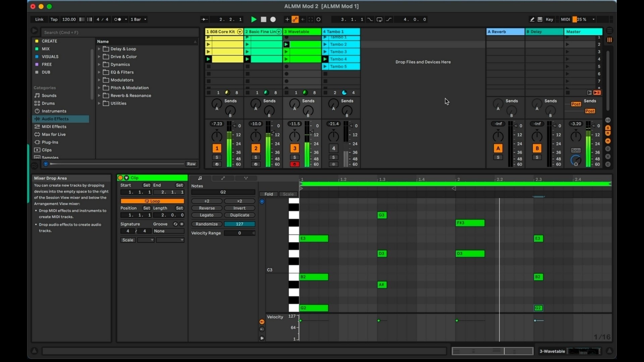Click the Reverse notes button

(207, 208)
